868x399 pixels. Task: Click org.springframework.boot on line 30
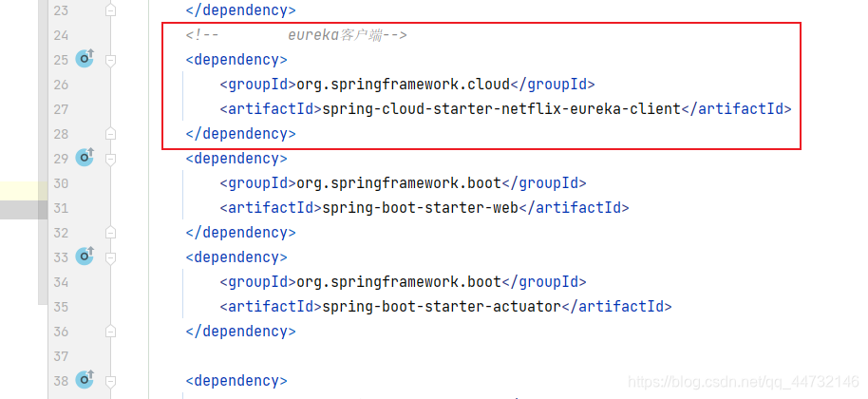click(399, 183)
